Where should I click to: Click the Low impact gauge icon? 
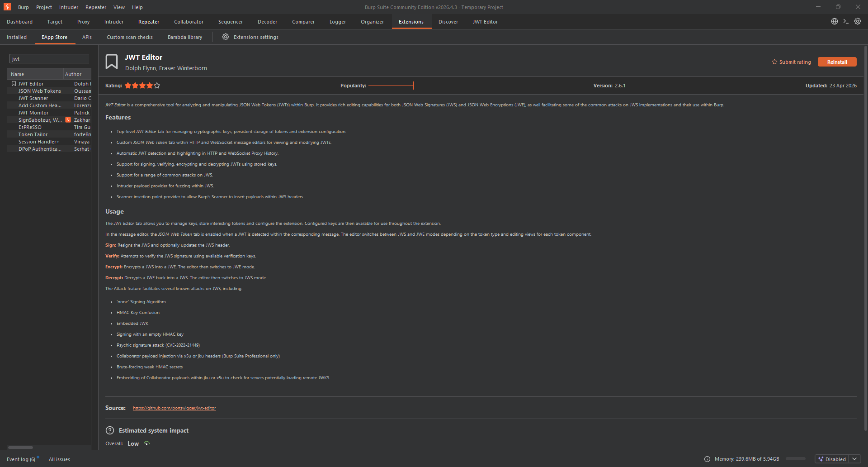tap(146, 443)
